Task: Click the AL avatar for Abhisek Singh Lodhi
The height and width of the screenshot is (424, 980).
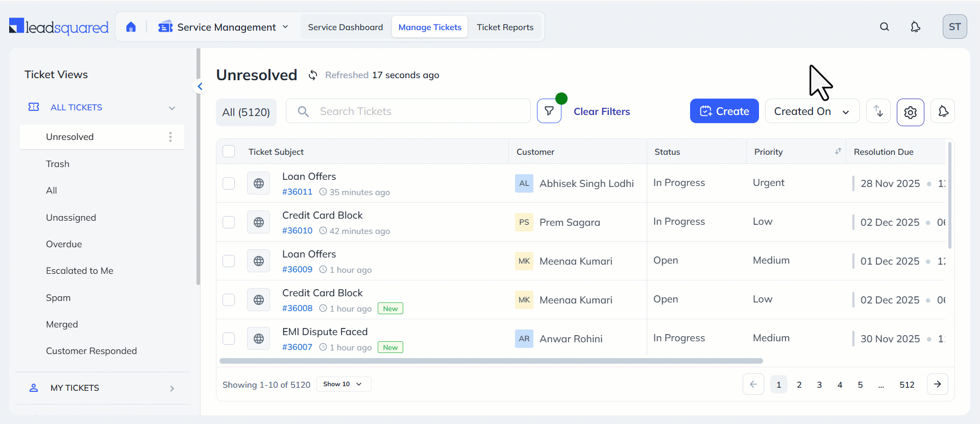Action: pyautogui.click(x=524, y=183)
